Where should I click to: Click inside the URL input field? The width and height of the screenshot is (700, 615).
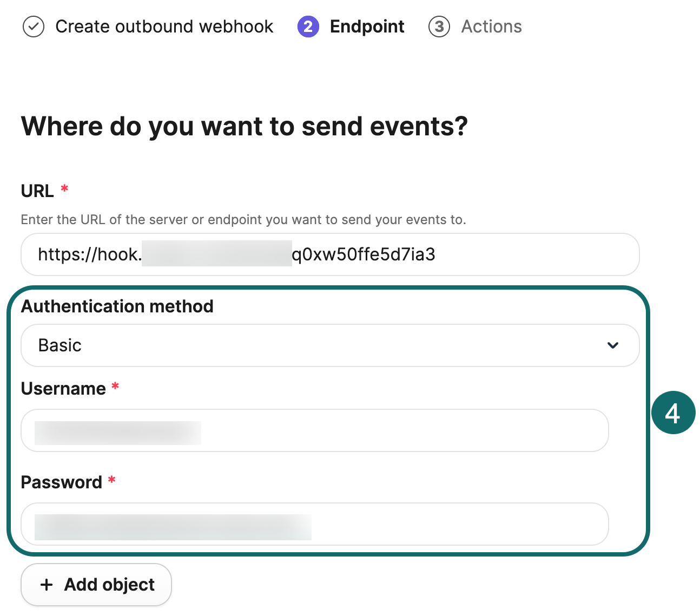pyautogui.click(x=330, y=254)
